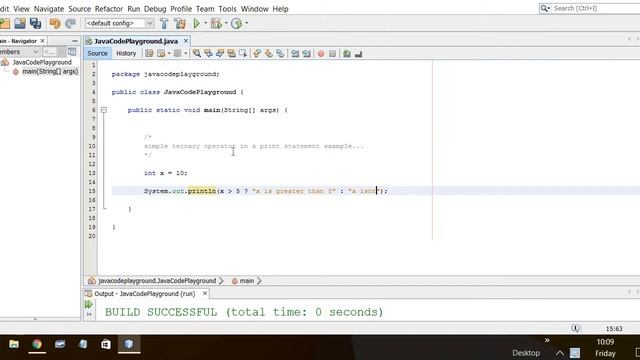Open File Explorer from the taskbar
The height and width of the screenshot is (360, 640).
pos(14,344)
